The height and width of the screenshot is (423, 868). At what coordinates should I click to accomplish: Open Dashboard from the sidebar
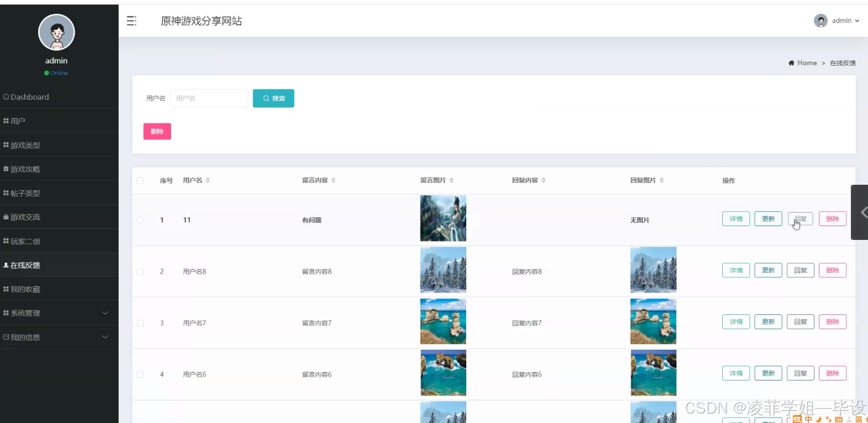tap(59, 97)
